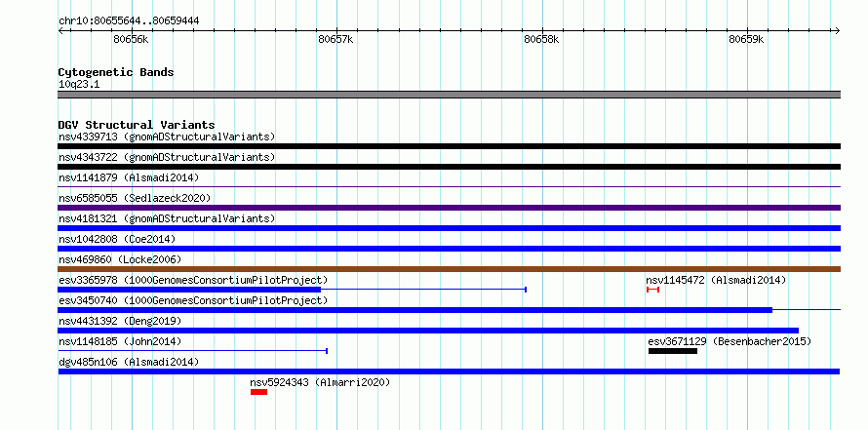Click esv3450740 1000Genomes variant label

[x=193, y=300]
